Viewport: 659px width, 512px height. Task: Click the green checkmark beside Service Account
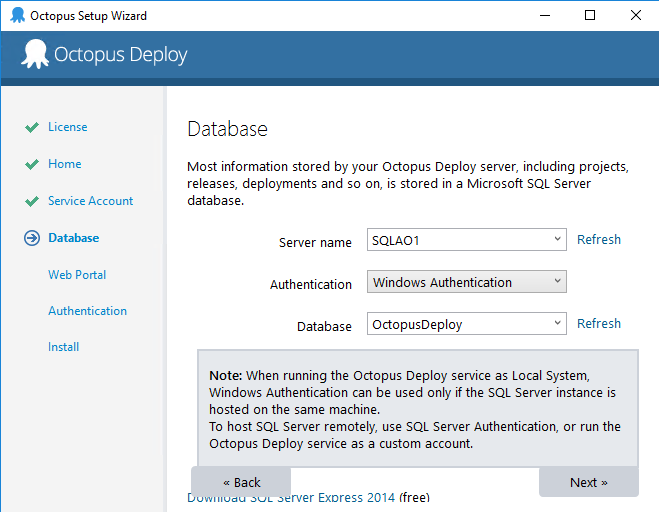point(32,201)
